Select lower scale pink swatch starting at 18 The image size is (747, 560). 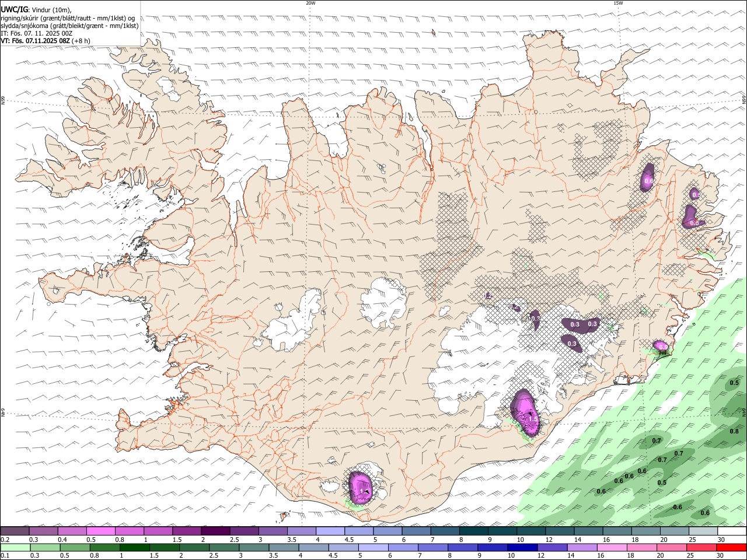pyautogui.click(x=641, y=548)
